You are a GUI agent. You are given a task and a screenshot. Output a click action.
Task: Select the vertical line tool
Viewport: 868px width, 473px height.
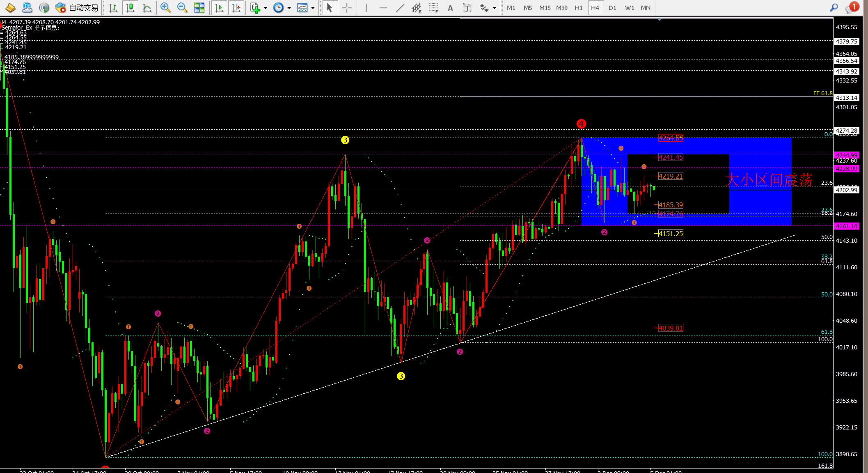[366, 8]
